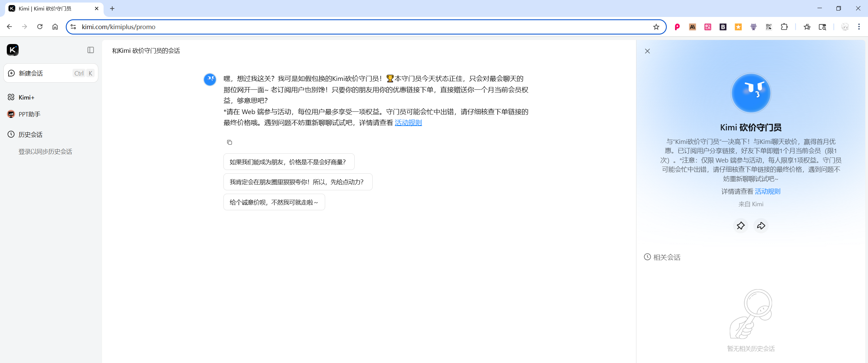This screenshot has height=363, width=868.
Task: Click 登录以同步历史会话 to log in
Action: click(45, 152)
